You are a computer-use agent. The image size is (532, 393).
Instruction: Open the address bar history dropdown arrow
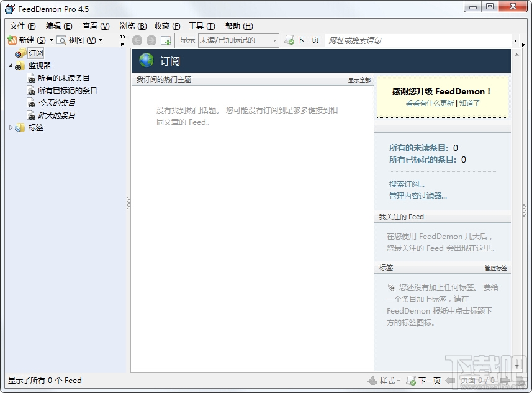pos(515,41)
